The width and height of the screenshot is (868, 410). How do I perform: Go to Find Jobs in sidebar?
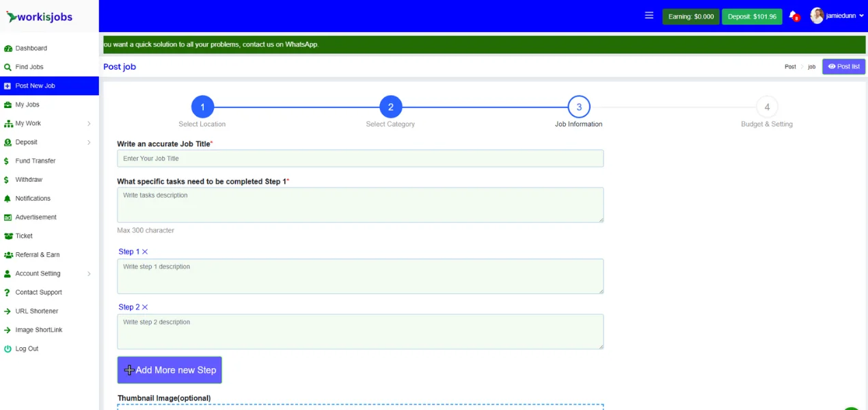29,67
